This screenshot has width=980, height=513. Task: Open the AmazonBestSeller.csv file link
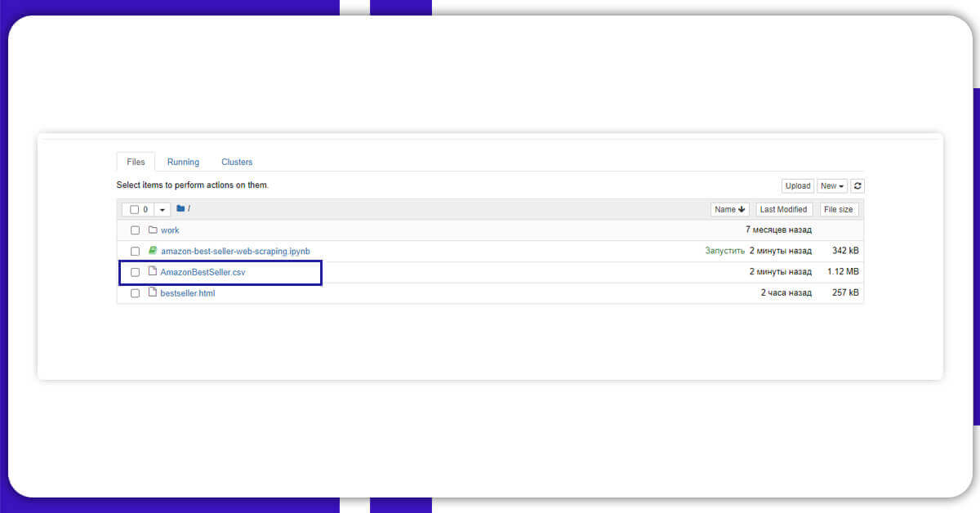(203, 272)
